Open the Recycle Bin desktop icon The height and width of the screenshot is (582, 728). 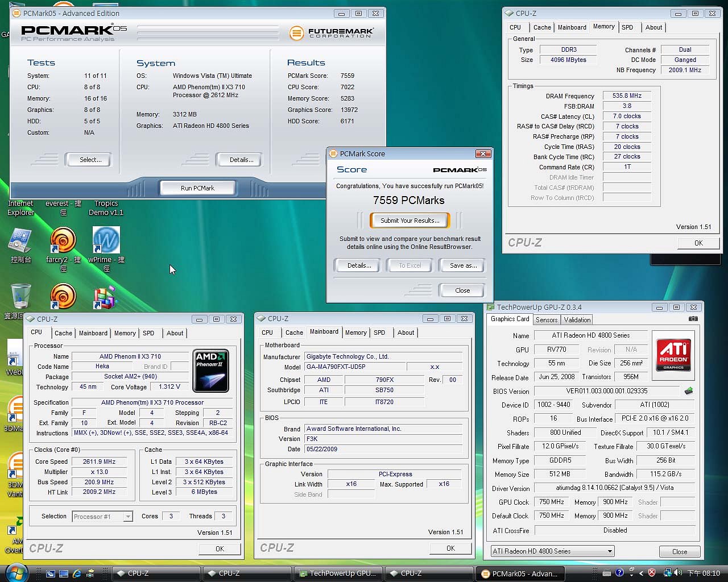(20, 297)
